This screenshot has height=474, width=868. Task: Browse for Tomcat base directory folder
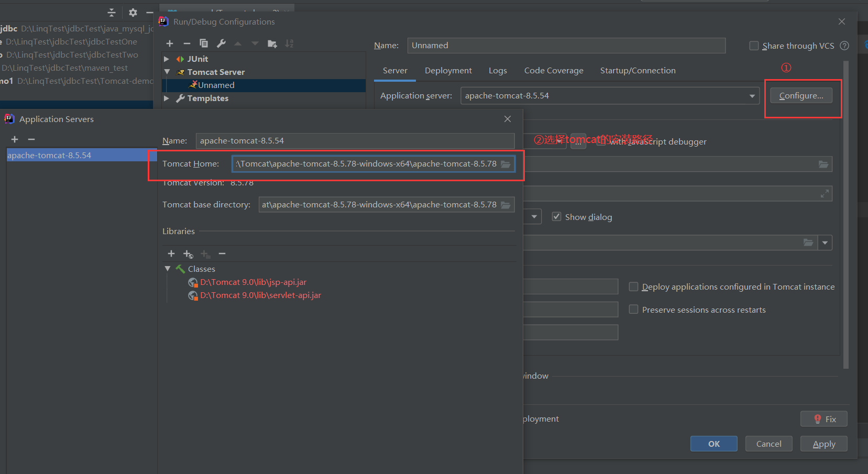(x=506, y=205)
